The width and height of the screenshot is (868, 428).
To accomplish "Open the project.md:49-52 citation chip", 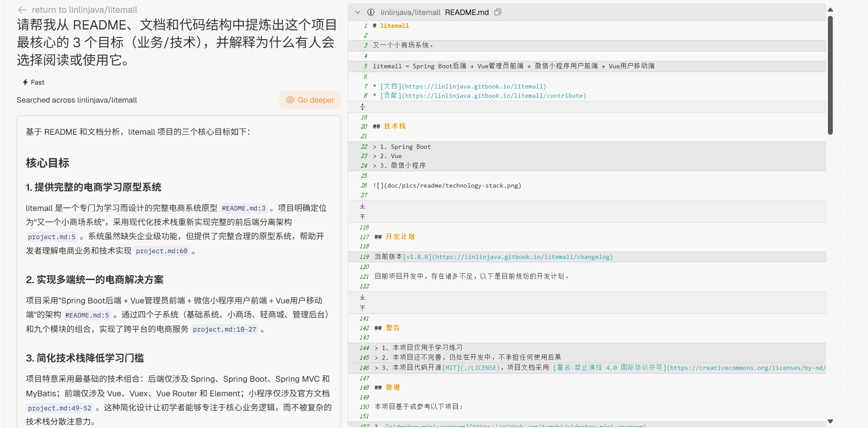I will [x=60, y=408].
